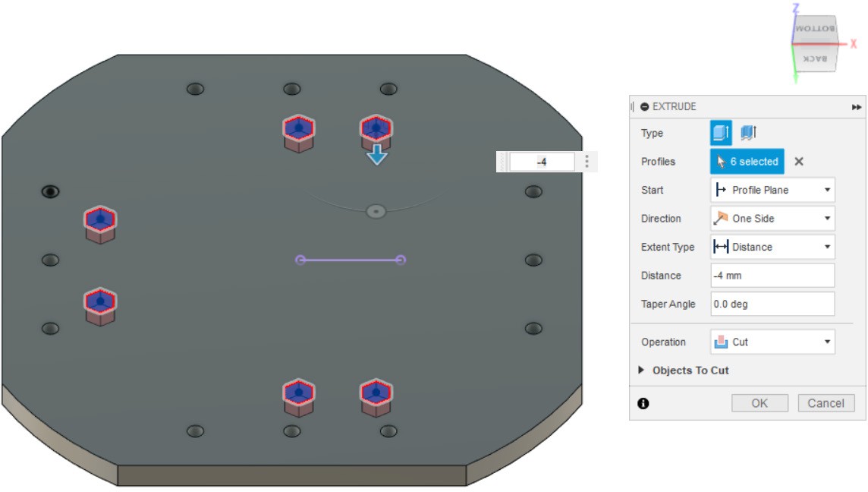Collapse the Extrude dialog using the minus icon
The width and height of the screenshot is (868, 492).
(x=645, y=107)
